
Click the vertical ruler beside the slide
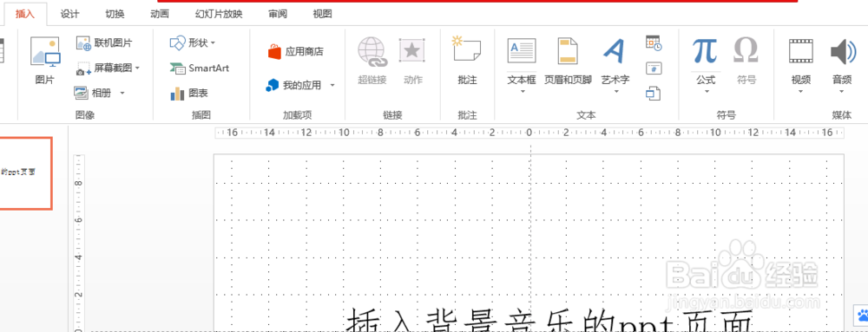(x=79, y=243)
